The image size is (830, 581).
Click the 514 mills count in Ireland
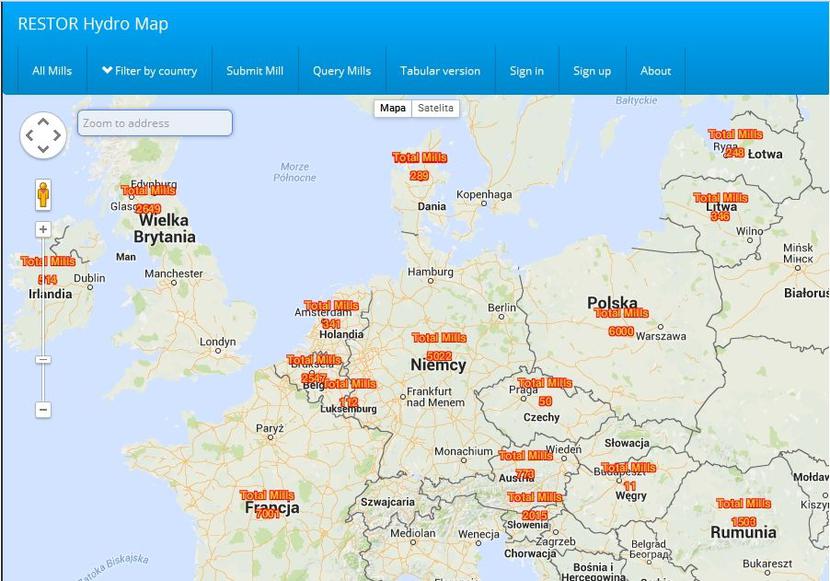(48, 279)
